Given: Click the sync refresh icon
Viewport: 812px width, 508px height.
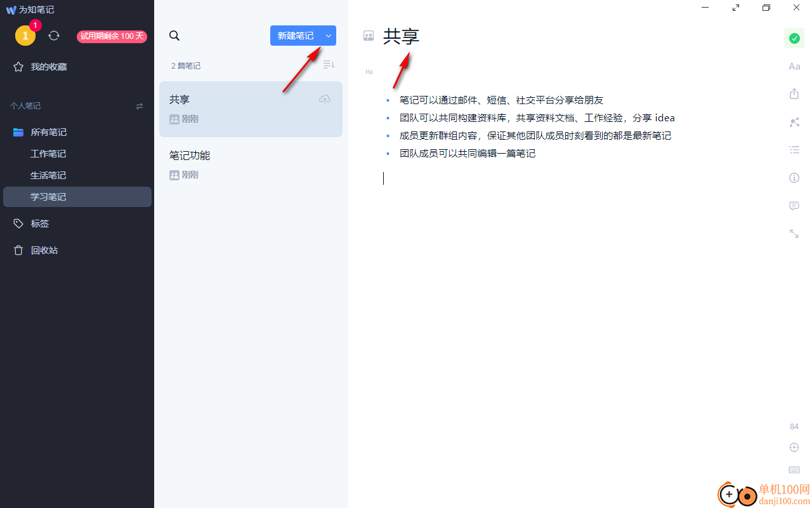Looking at the screenshot, I should coord(54,36).
